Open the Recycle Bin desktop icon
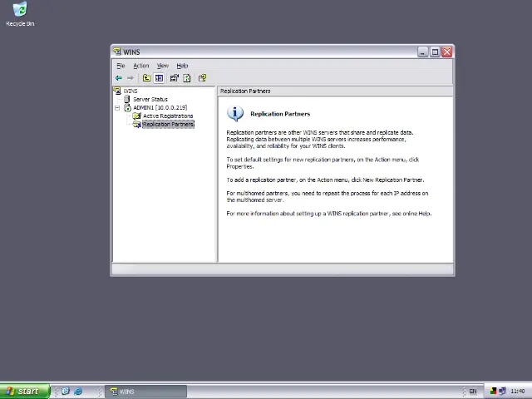 [x=20, y=14]
